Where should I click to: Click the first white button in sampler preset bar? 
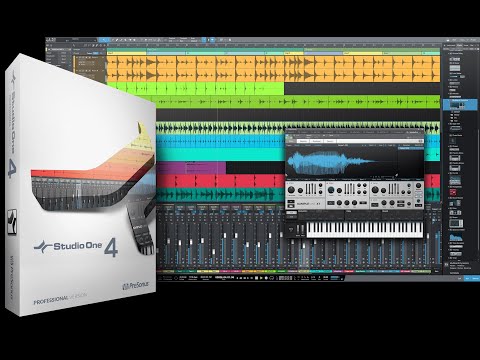303,141
